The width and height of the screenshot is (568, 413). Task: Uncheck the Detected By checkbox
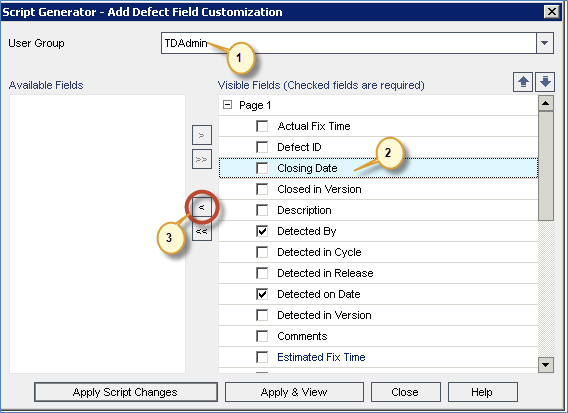pyautogui.click(x=262, y=231)
